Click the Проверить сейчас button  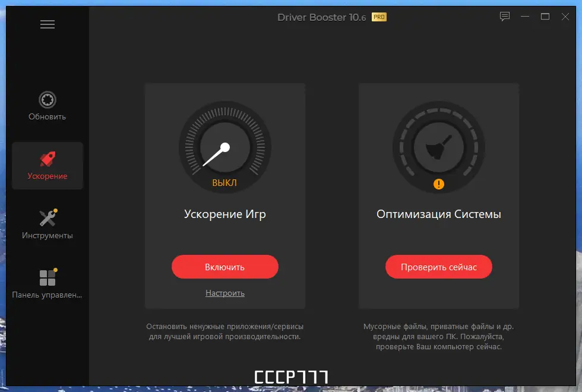click(x=439, y=267)
